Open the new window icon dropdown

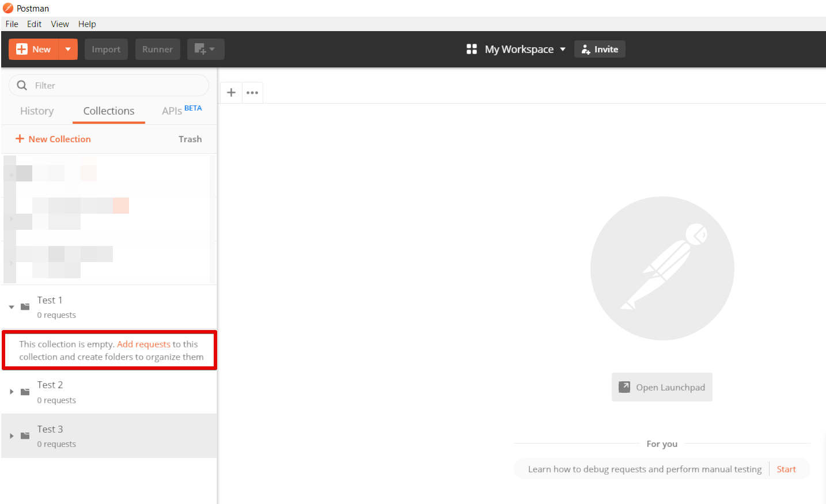[206, 50]
